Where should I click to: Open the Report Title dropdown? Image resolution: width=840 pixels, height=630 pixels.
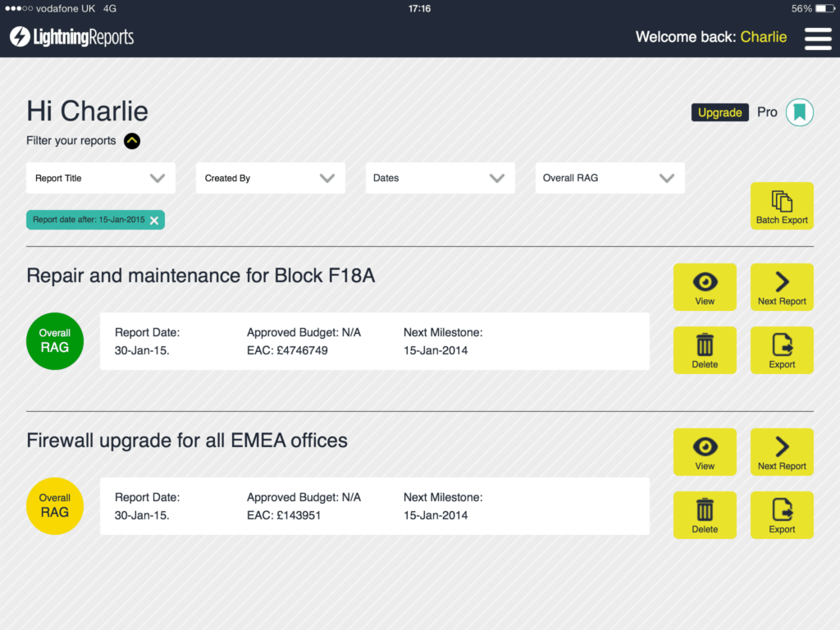point(101,178)
